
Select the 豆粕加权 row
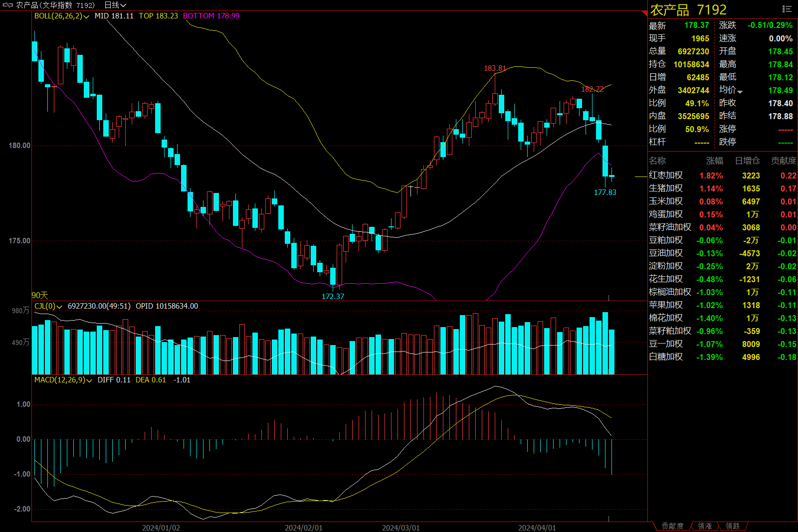coord(723,240)
